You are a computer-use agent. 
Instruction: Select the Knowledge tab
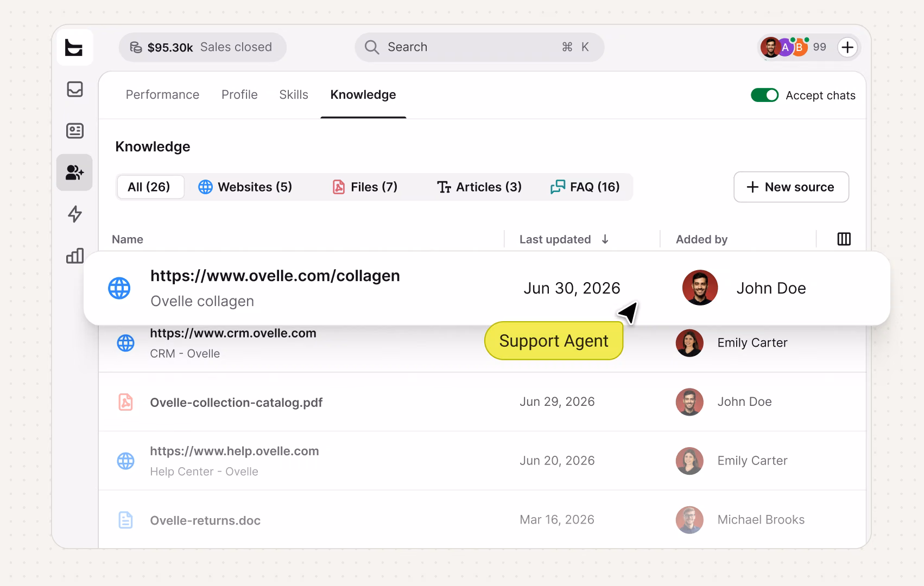pos(363,94)
